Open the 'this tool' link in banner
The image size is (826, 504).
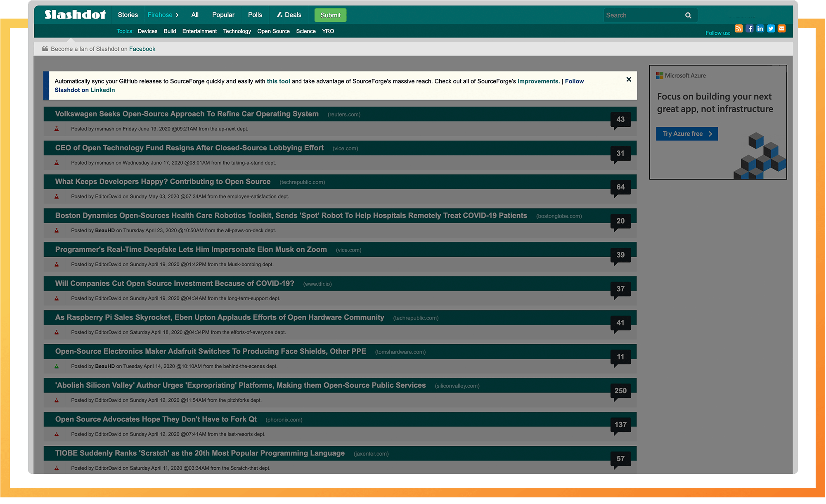278,81
